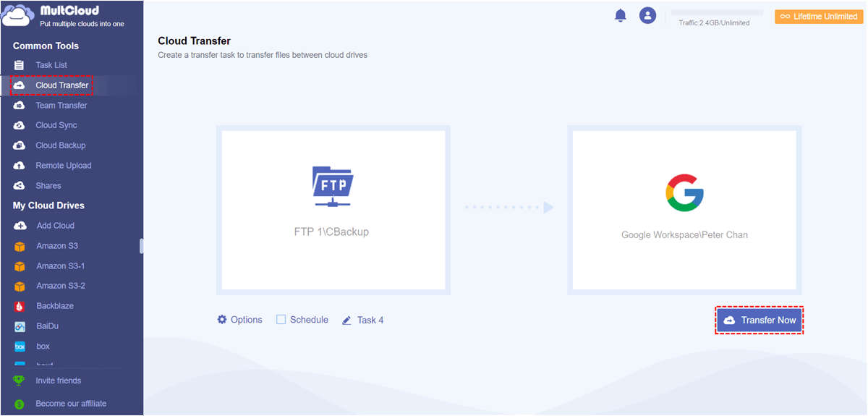Click the MultCloud logo icon

point(19,16)
